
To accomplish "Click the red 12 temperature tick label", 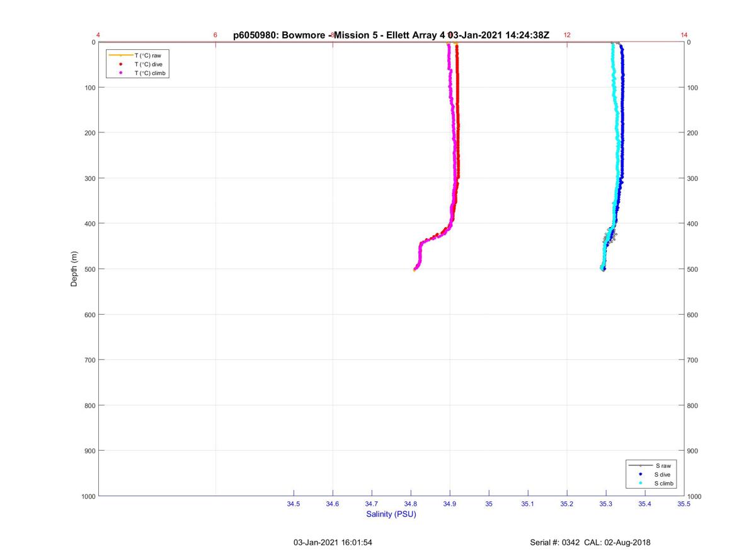I will coord(567,35).
